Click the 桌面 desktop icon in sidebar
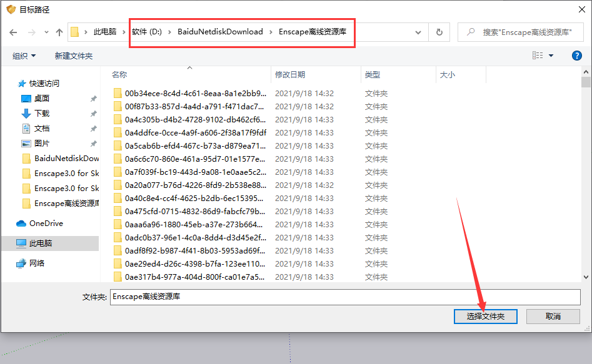The width and height of the screenshot is (592, 364). 26,99
